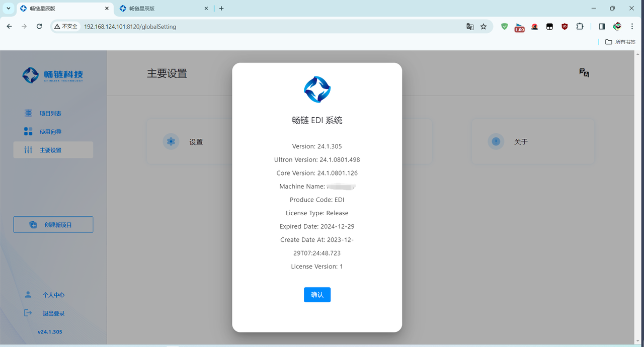Screen dimensions: 644x347
Task: Click the 畅链科技 logo in sidebar
Action: [53, 75]
